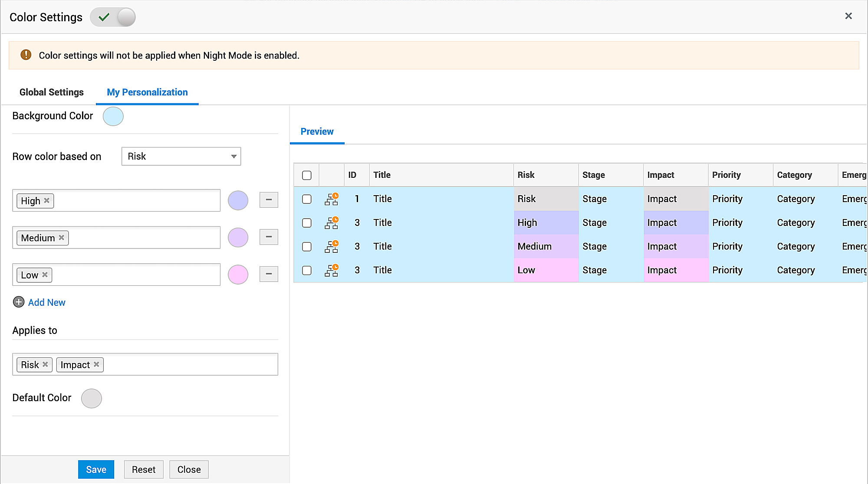The width and height of the screenshot is (868, 484).
Task: Remove Impact from Applies to field
Action: 96,364
